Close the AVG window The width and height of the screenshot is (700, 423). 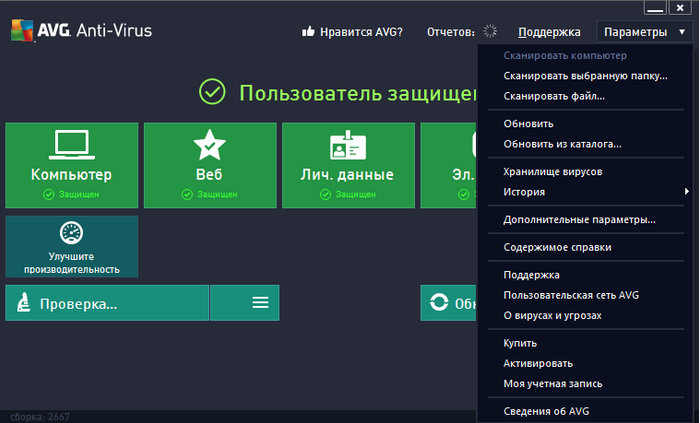tap(680, 7)
